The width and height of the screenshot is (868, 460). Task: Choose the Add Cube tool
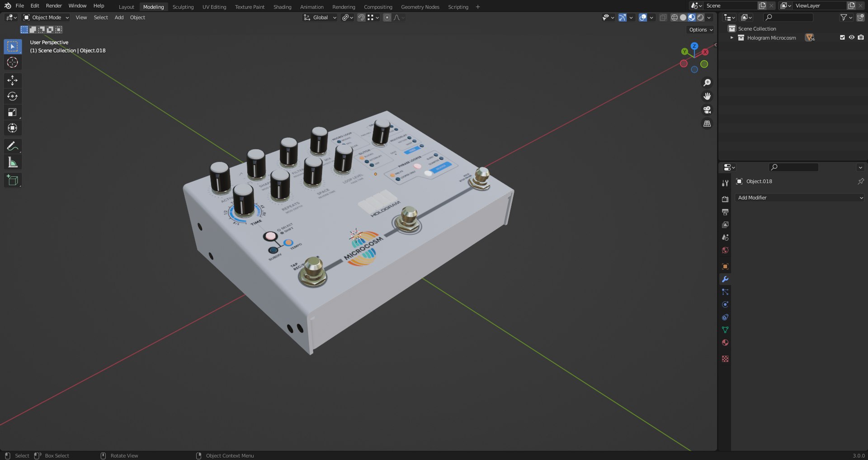click(x=13, y=180)
